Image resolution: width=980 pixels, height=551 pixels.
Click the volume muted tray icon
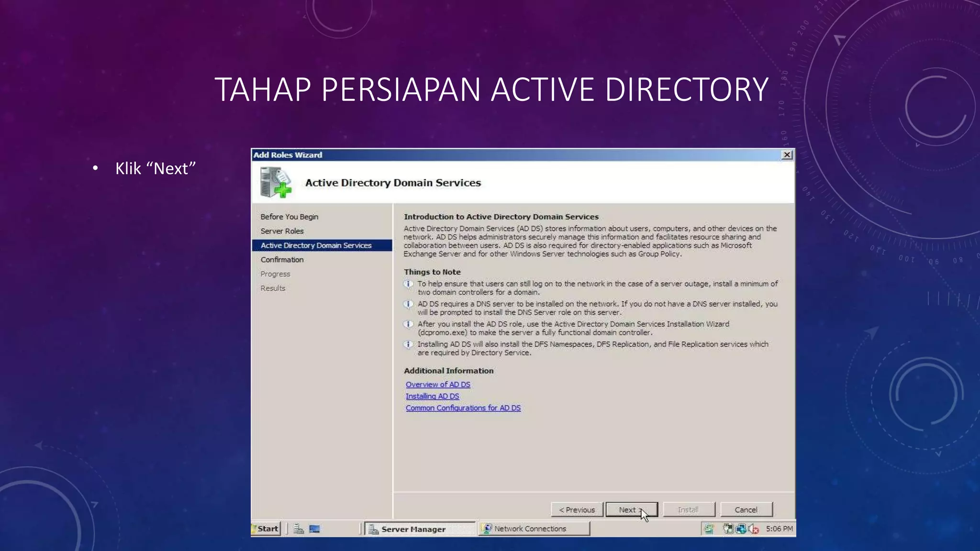pyautogui.click(x=754, y=529)
